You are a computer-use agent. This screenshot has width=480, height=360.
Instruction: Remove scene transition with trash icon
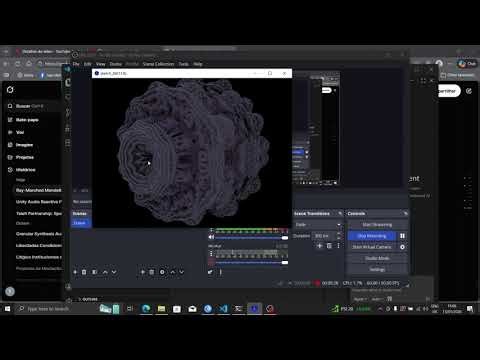329,246
